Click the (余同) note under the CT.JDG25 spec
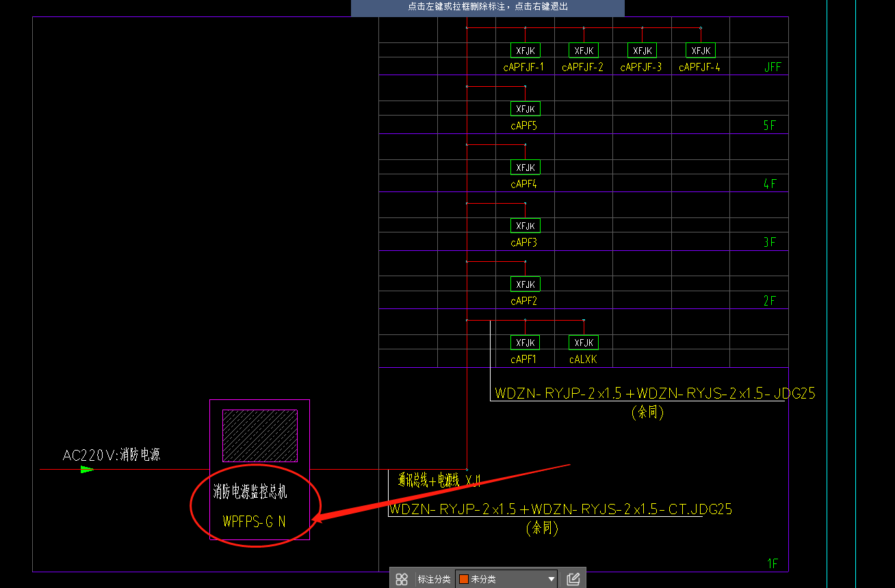This screenshot has height=588, width=895. tap(542, 529)
